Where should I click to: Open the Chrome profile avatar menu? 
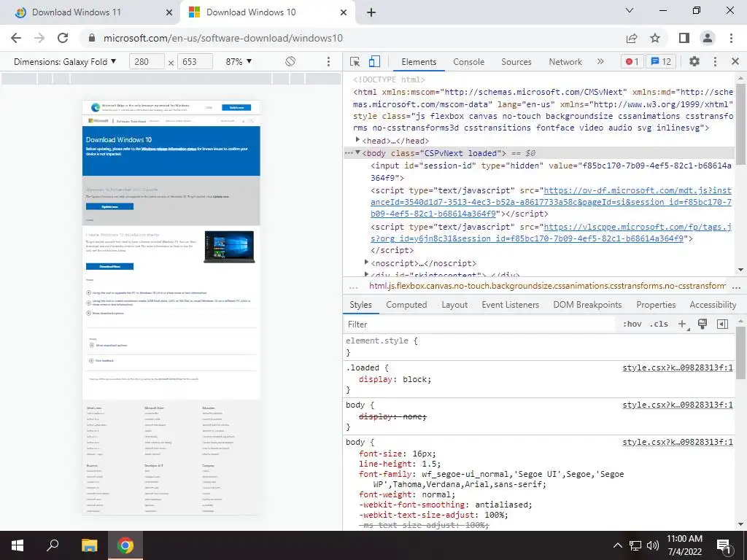coord(708,38)
